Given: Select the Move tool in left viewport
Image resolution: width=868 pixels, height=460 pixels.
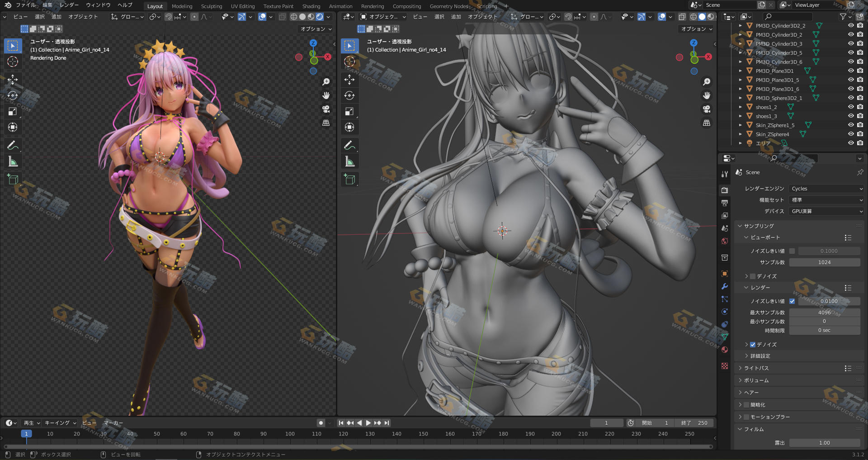Looking at the screenshot, I should tap(13, 80).
